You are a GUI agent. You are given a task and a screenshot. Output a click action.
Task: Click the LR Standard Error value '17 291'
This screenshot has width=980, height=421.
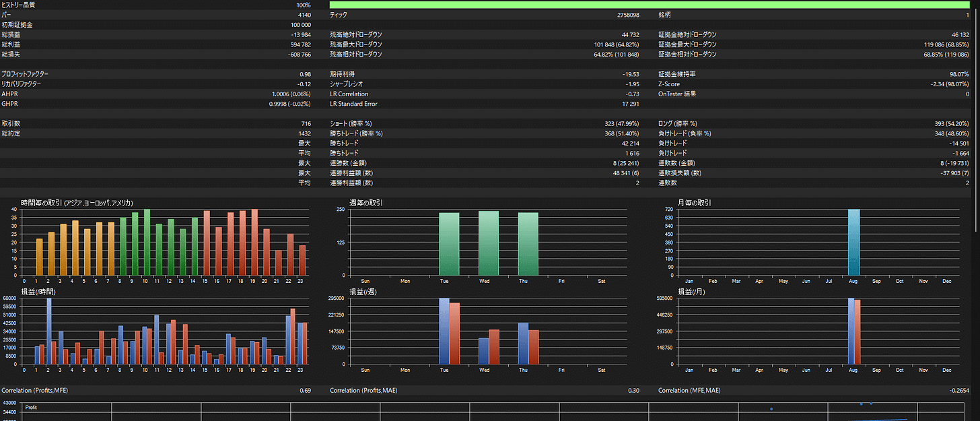coord(631,104)
